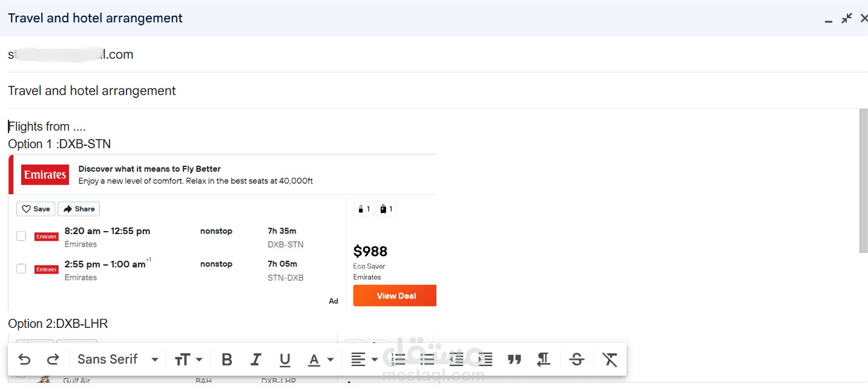Click 'nonstop' on the 2:55 pm flight

coord(216,264)
